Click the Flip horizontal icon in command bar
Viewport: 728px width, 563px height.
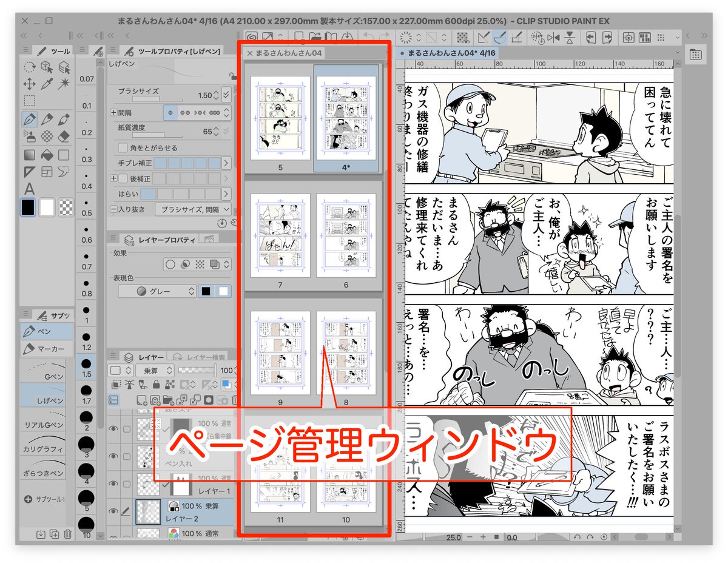(x=553, y=38)
